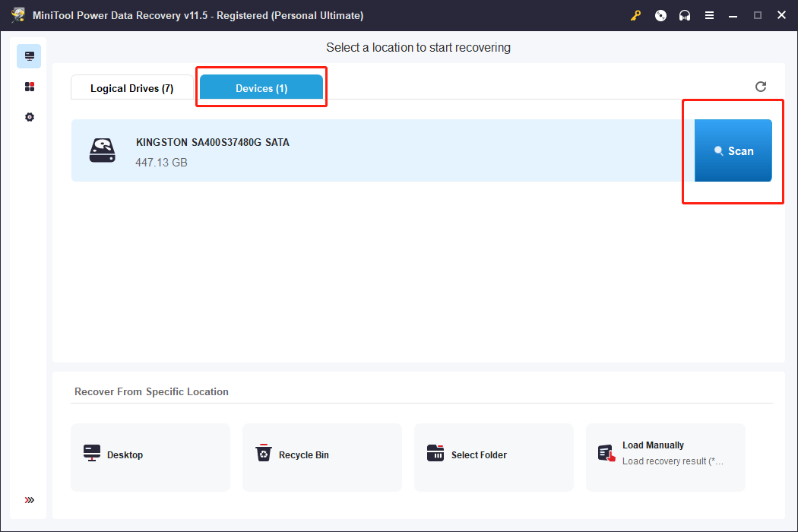Click the bootable media disc icon
This screenshot has width=798, height=532.
[x=660, y=16]
